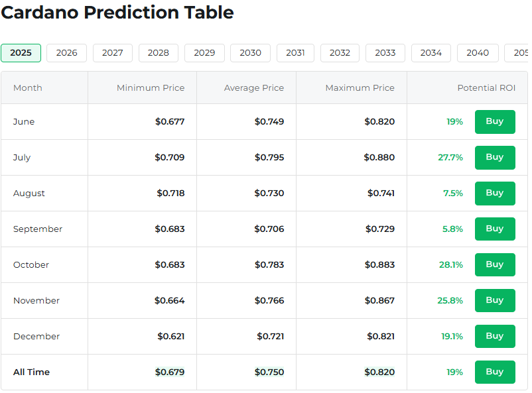
Task: Click Buy in the August row
Action: 495,194
